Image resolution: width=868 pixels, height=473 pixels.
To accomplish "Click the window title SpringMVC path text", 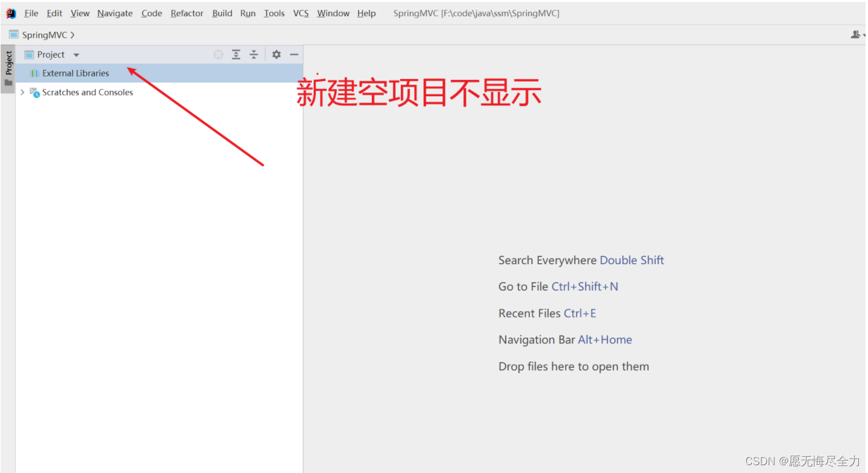I will click(476, 13).
